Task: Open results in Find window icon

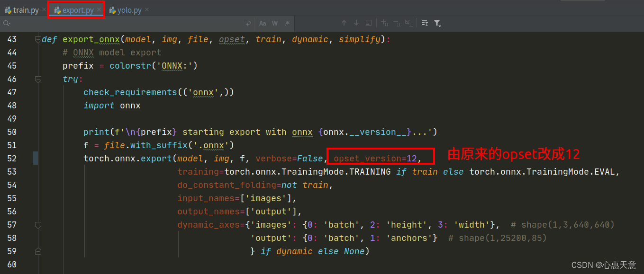Action: coord(369,23)
